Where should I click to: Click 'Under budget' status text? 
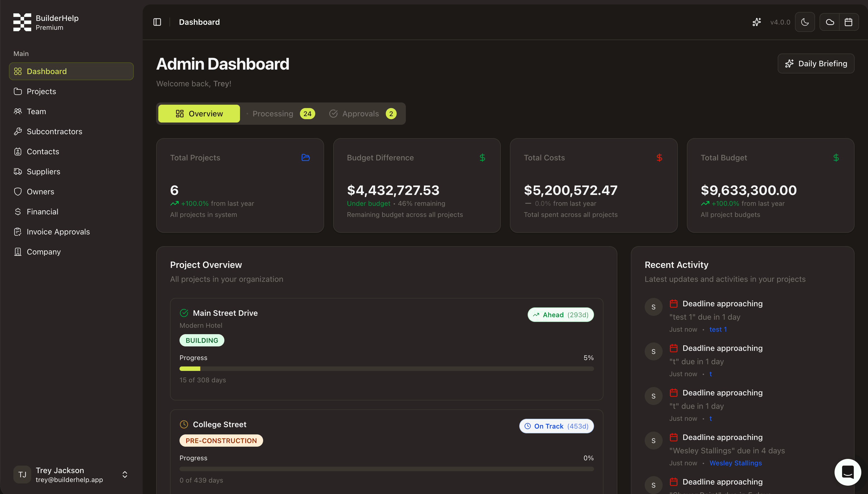[x=368, y=204]
